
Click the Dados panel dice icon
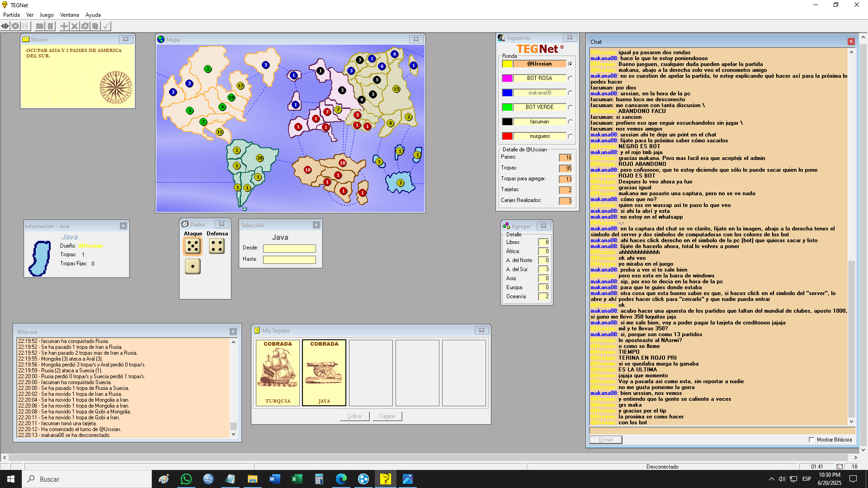[x=185, y=224]
